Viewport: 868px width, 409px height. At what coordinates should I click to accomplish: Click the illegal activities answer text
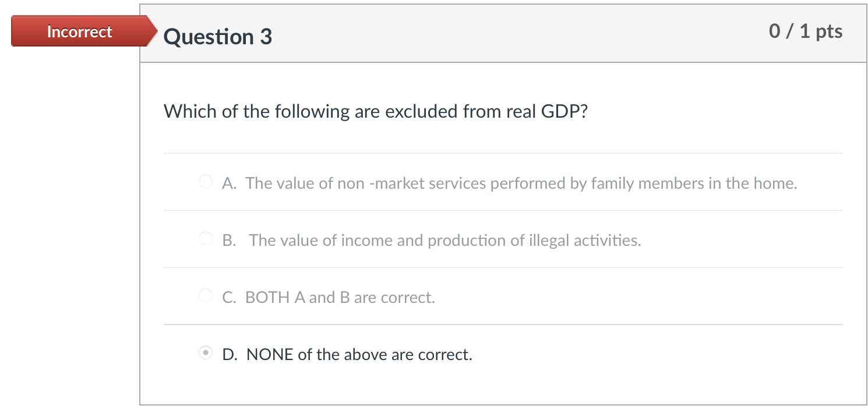click(x=445, y=241)
